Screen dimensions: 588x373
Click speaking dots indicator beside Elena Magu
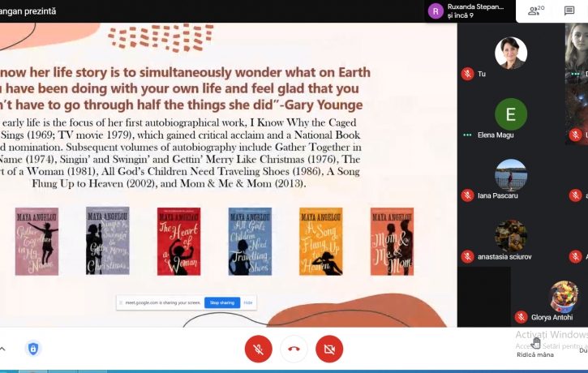[x=467, y=135]
